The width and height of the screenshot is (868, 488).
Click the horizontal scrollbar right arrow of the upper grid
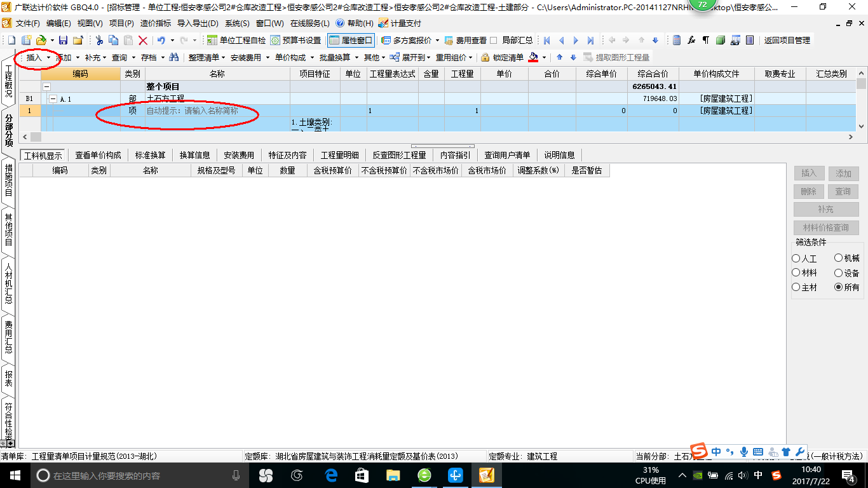[851, 137]
